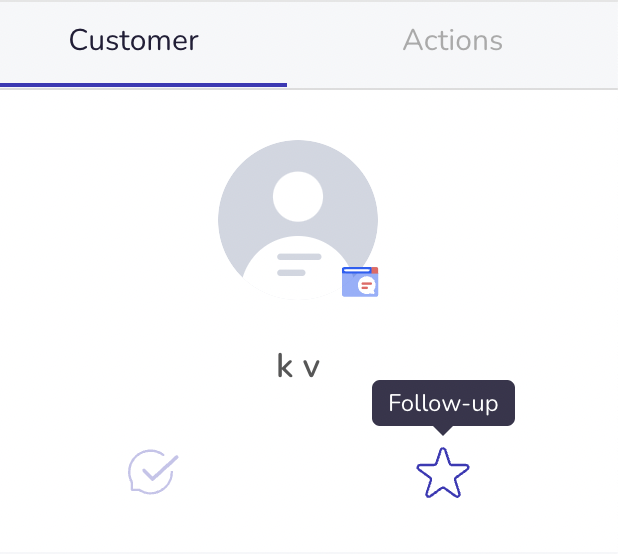Click the active Customer tab heading

[134, 40]
